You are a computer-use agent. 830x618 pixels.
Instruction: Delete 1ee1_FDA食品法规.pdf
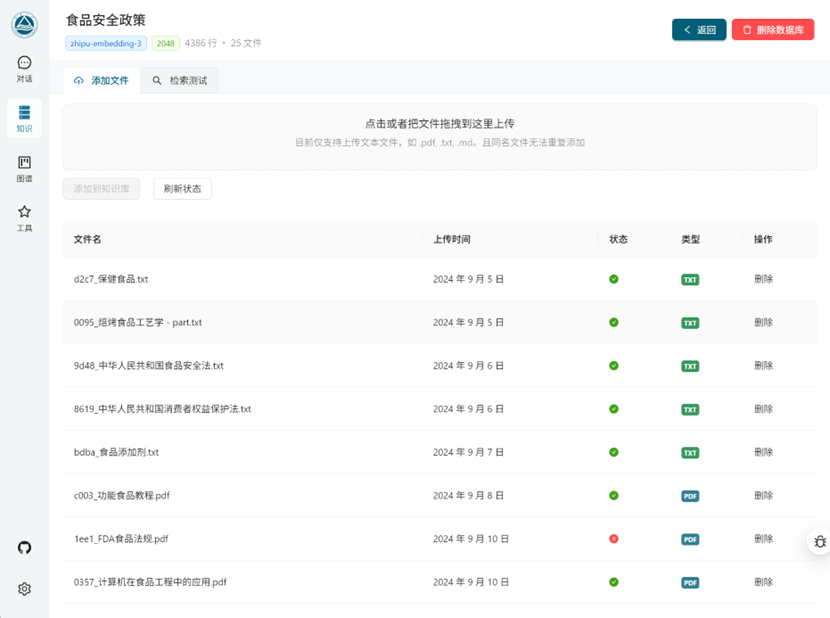coord(763,539)
